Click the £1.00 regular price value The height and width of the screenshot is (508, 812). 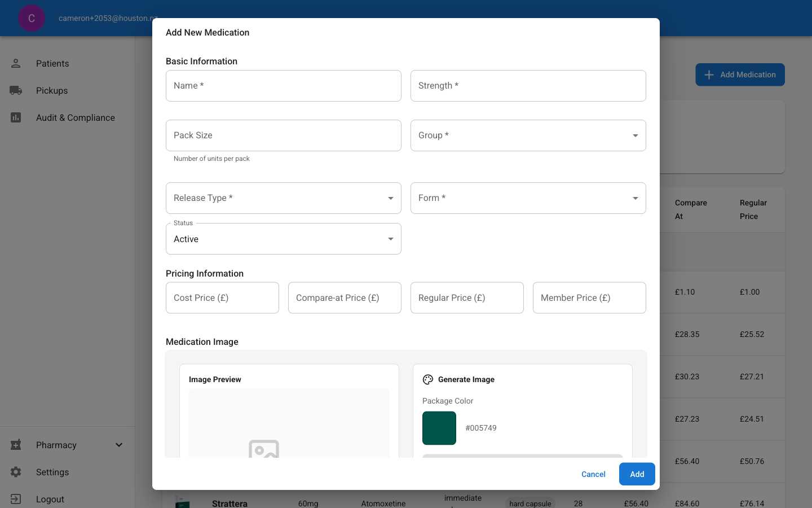pos(749,292)
